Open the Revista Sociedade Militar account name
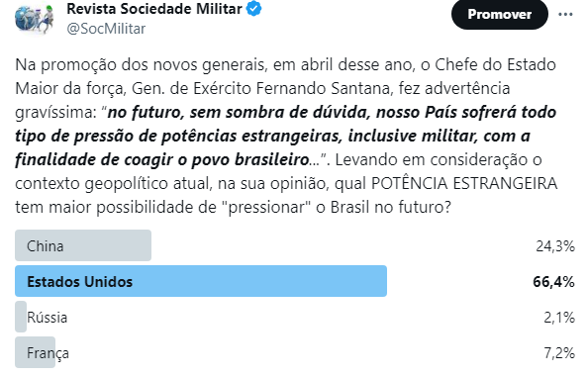Image resolution: width=588 pixels, height=377 pixels. click(x=154, y=9)
